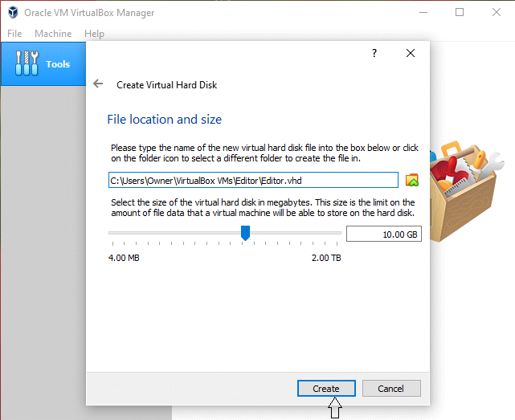Open the Help menu
Image resolution: width=515 pixels, height=420 pixels.
95,34
